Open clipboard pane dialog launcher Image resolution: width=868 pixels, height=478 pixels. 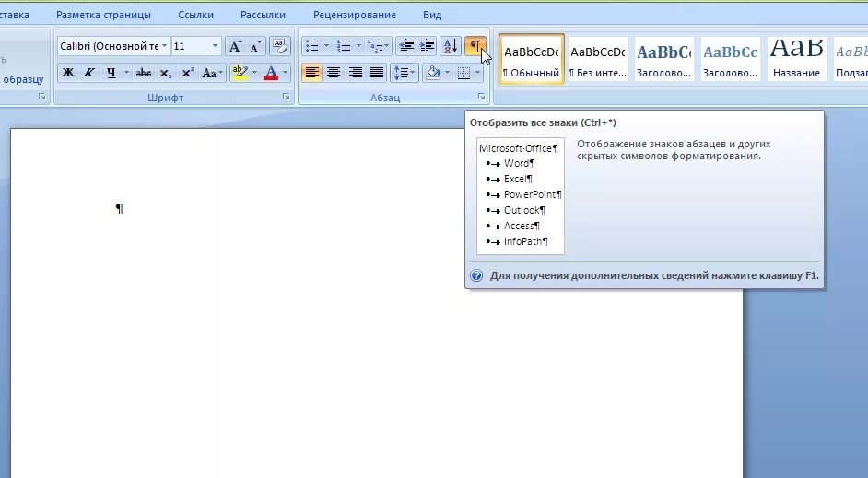point(42,97)
